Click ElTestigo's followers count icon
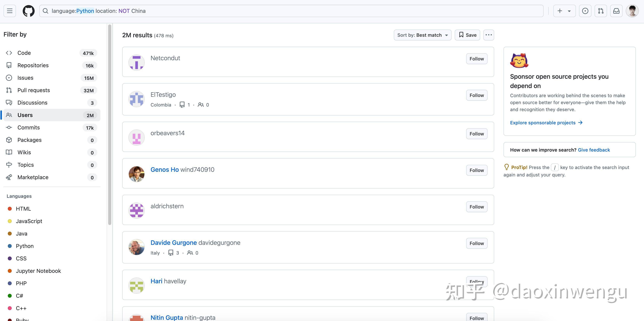The height and width of the screenshot is (321, 644). (x=201, y=105)
